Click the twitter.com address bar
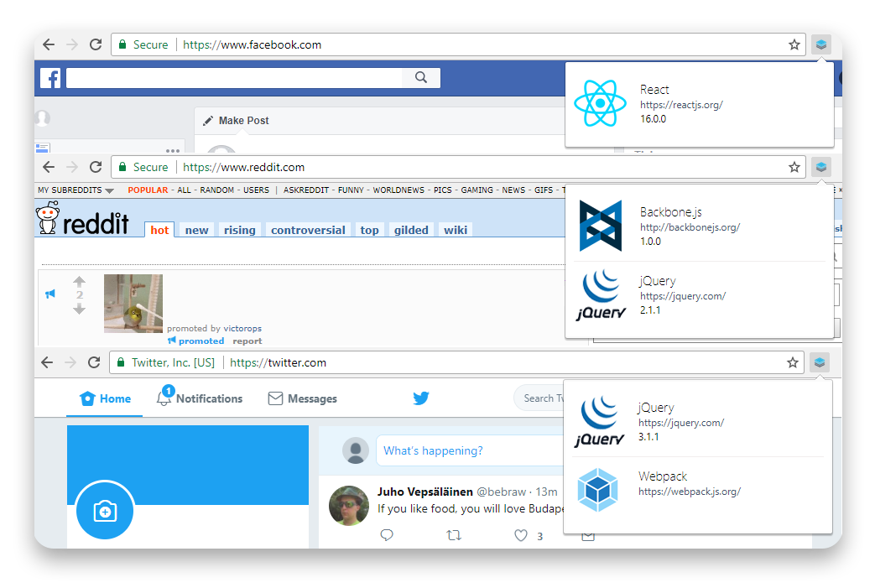 click(456, 362)
